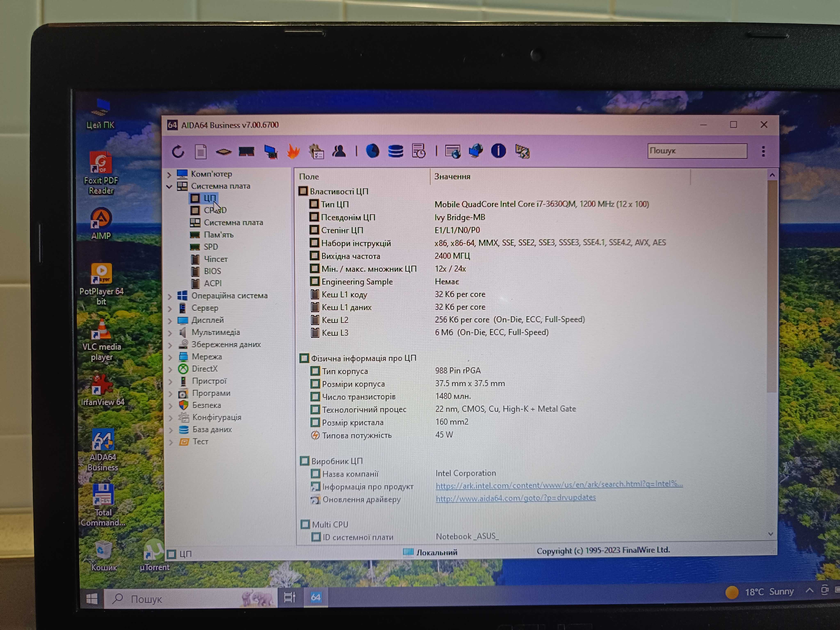The image size is (840, 630).
Task: Open the ark.intel.com product information link
Action: [559, 484]
